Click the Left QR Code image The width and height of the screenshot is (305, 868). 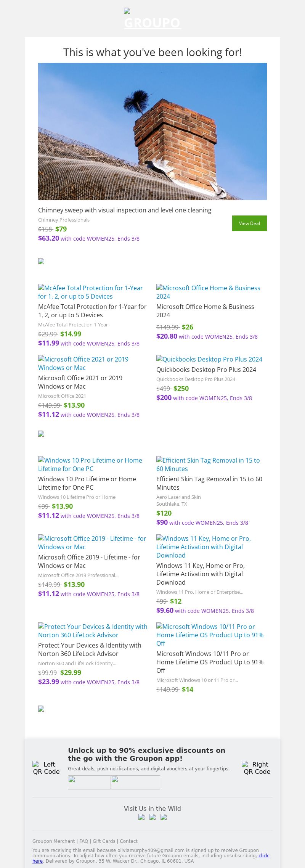46,768
